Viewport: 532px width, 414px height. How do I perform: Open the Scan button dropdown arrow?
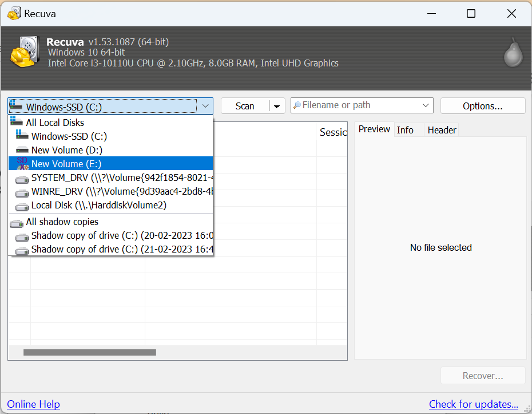point(277,107)
